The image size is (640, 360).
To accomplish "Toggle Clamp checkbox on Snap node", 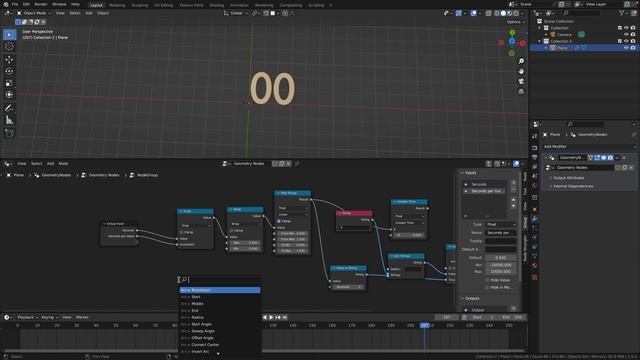I will pyautogui.click(x=182, y=232).
